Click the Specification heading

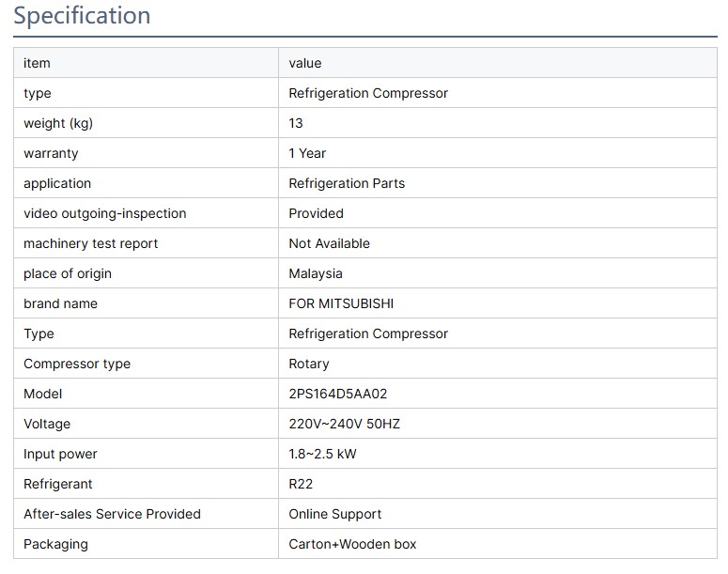coord(82,16)
